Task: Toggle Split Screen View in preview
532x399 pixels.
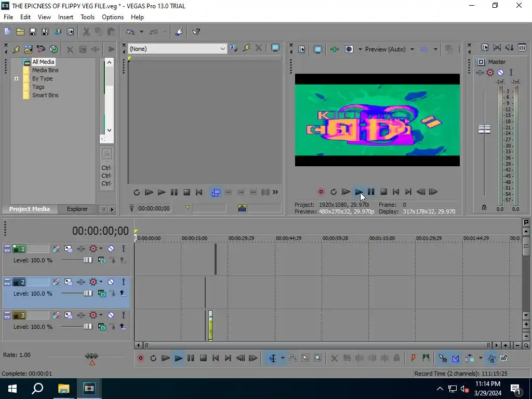Action: (x=349, y=49)
